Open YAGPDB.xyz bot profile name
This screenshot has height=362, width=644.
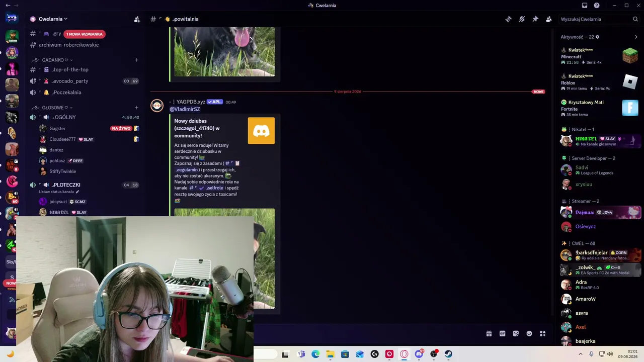click(x=191, y=102)
